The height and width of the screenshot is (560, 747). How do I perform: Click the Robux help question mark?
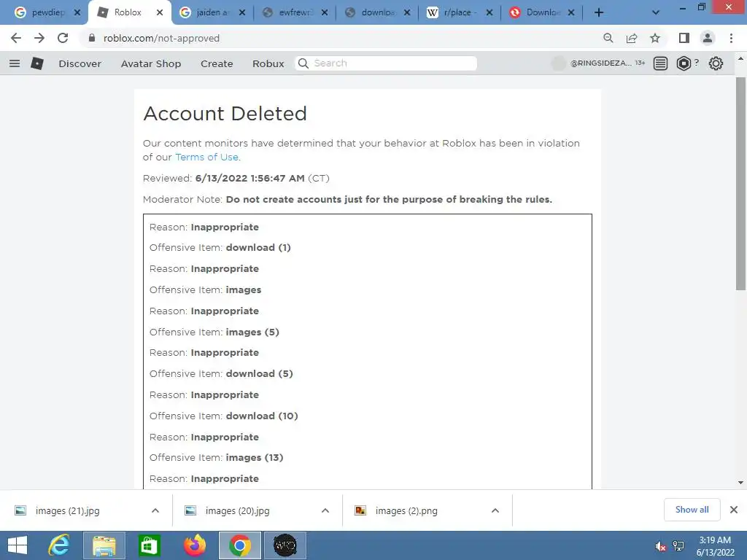click(697, 62)
